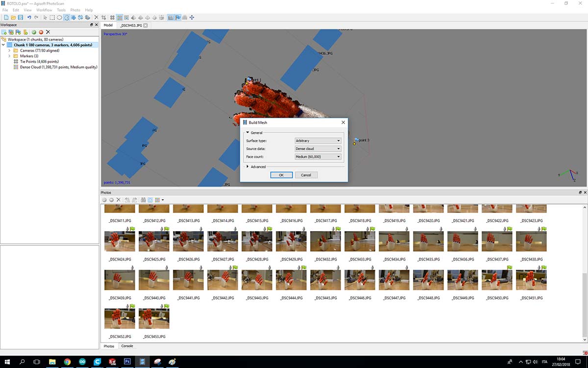Select the Circle selection tool

click(59, 17)
